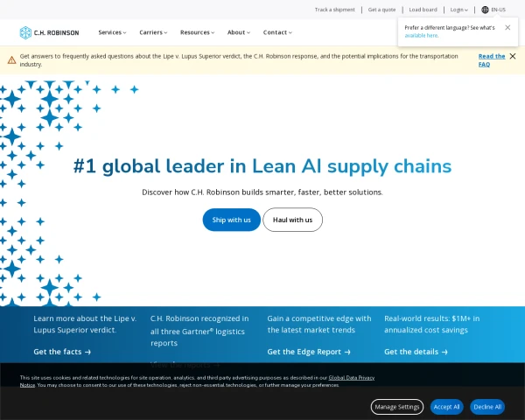Click 'Discover how C.H. Robinson builds' subtitle text
The height and width of the screenshot is (420, 525).
(x=262, y=192)
